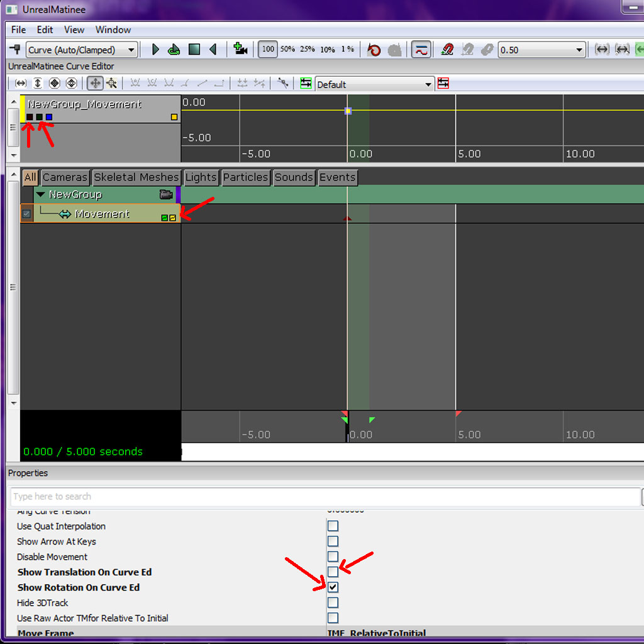The image size is (644, 644).
Task: Click the flatten tangents to axis icon
Action: point(242,84)
